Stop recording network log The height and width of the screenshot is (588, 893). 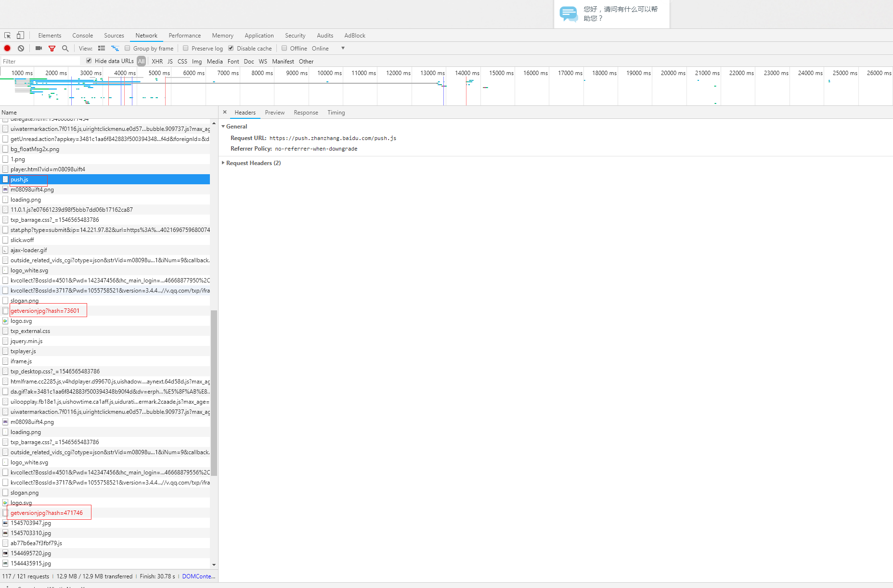point(7,48)
